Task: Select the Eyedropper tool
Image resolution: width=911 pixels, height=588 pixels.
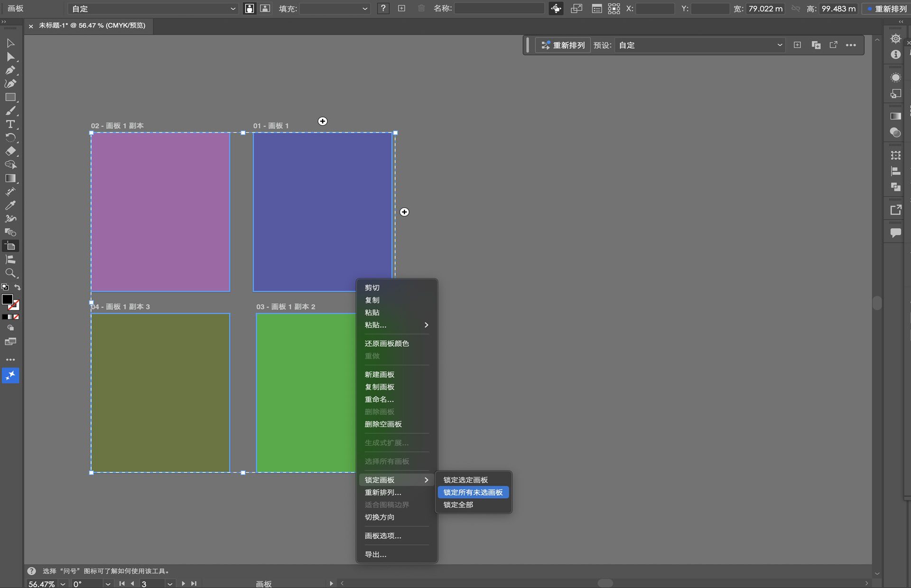Action: click(x=10, y=205)
